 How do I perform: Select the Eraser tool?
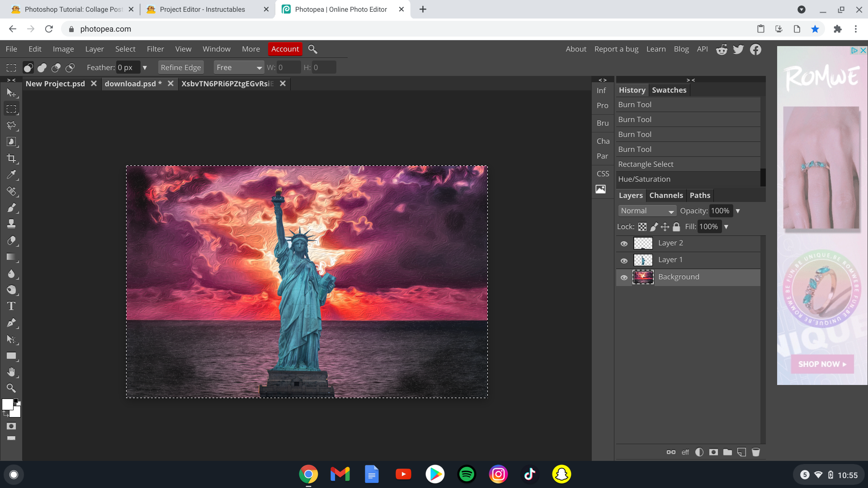tap(11, 240)
